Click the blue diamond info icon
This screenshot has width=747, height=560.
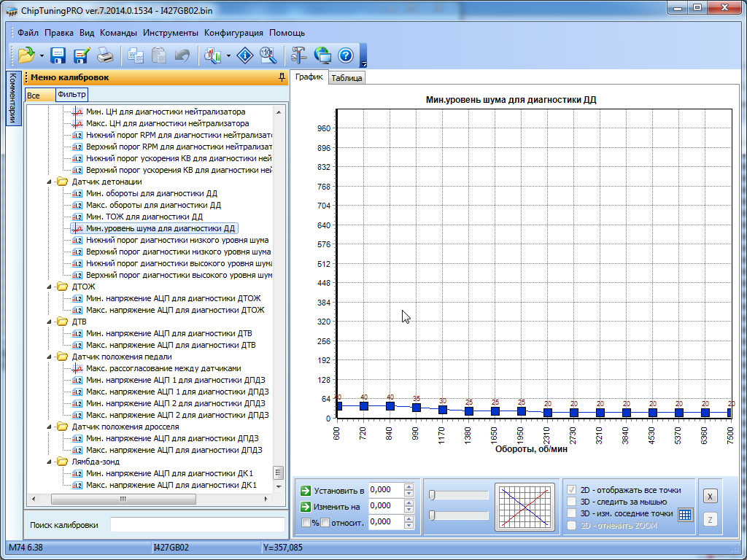coord(246,55)
